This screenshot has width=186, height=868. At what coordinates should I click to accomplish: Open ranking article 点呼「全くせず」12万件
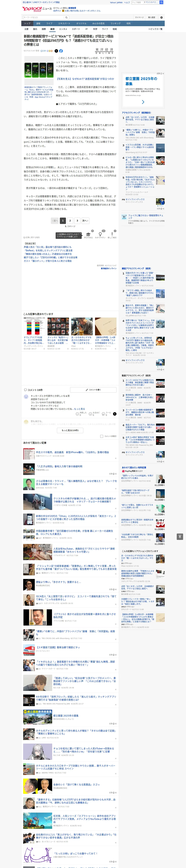click(x=140, y=120)
